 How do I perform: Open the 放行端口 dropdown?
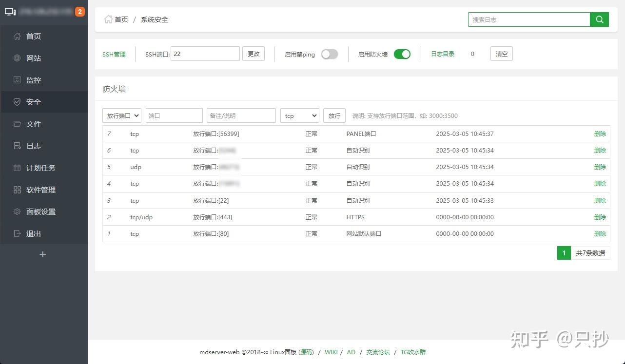pyautogui.click(x=121, y=115)
